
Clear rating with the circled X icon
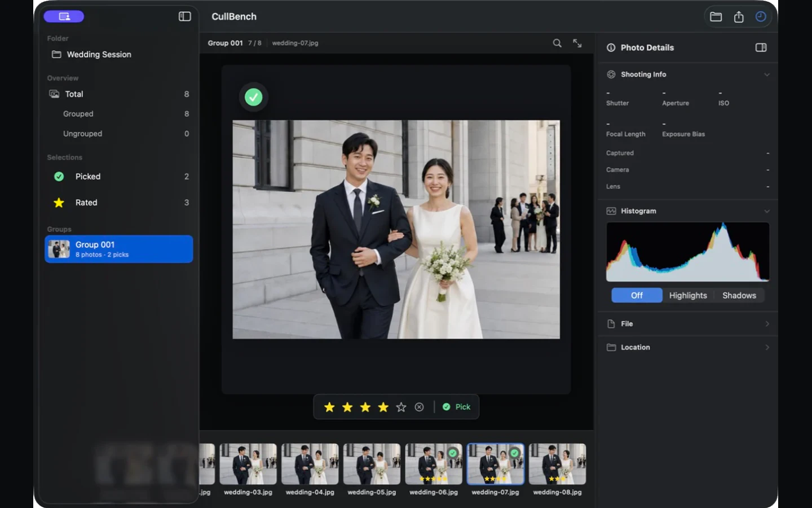pyautogui.click(x=419, y=407)
